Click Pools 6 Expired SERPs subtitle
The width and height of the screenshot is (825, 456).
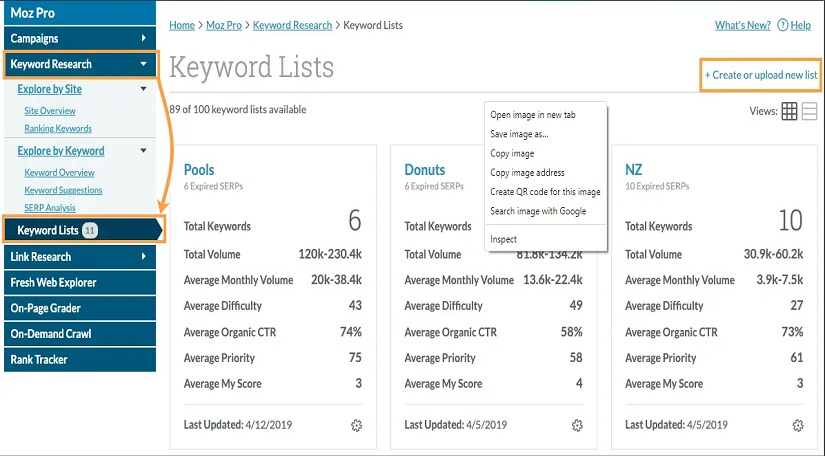213,186
